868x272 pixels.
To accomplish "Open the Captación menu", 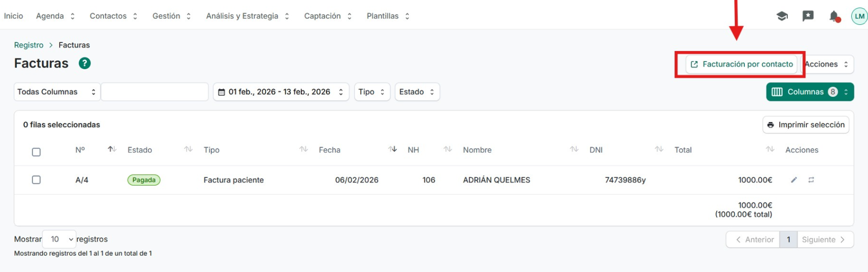I will (x=328, y=16).
